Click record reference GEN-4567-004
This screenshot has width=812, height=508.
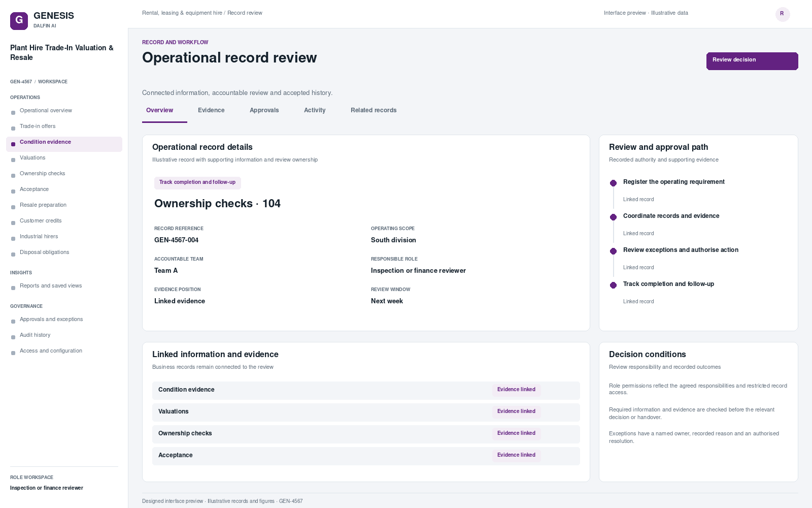tap(176, 240)
